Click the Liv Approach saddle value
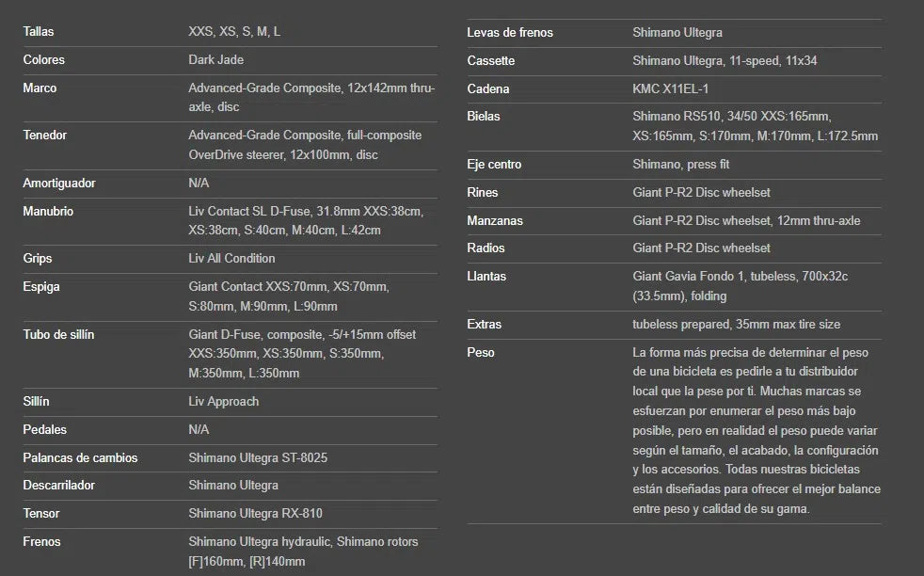Viewport: 924px width, 576px height. [223, 402]
